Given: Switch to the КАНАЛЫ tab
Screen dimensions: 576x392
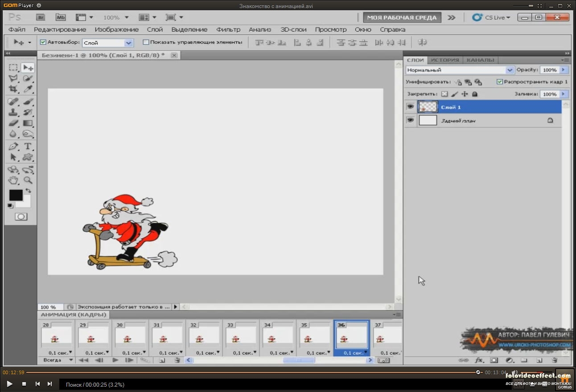Looking at the screenshot, I should point(480,60).
